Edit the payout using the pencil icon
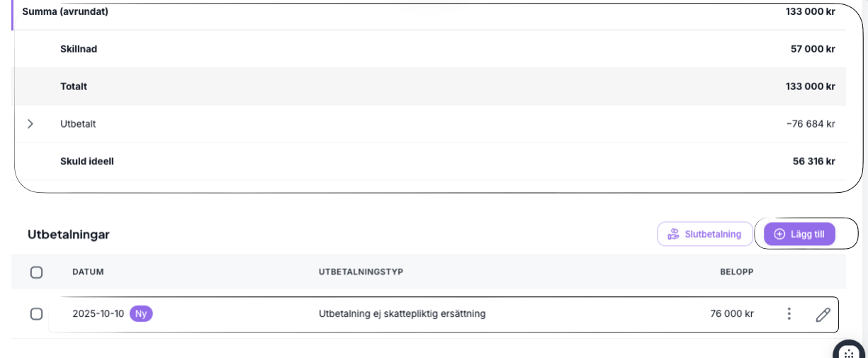 pos(822,315)
